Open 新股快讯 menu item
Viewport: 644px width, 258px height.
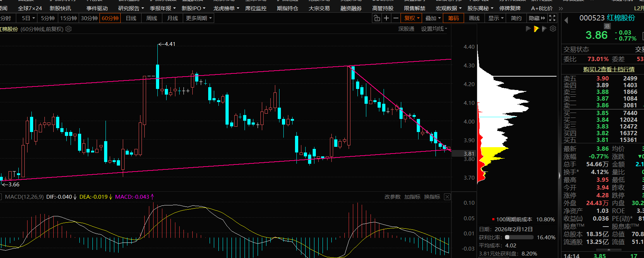pyautogui.click(x=60, y=8)
